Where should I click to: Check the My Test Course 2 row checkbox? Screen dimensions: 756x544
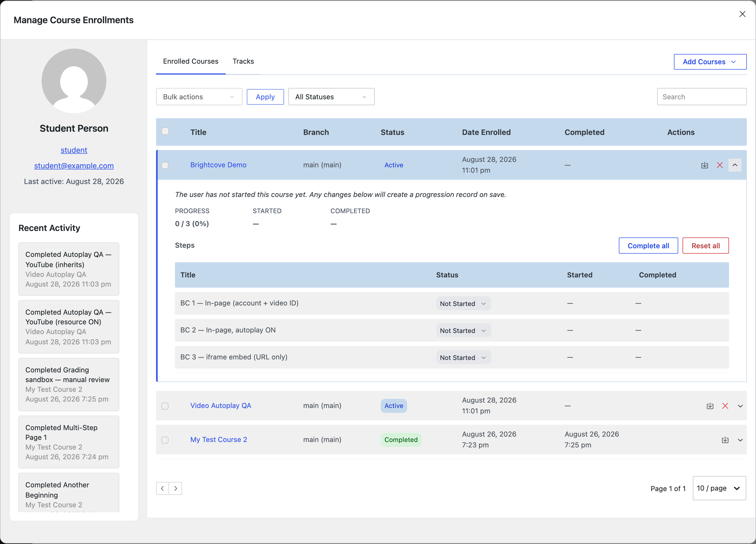tap(165, 440)
